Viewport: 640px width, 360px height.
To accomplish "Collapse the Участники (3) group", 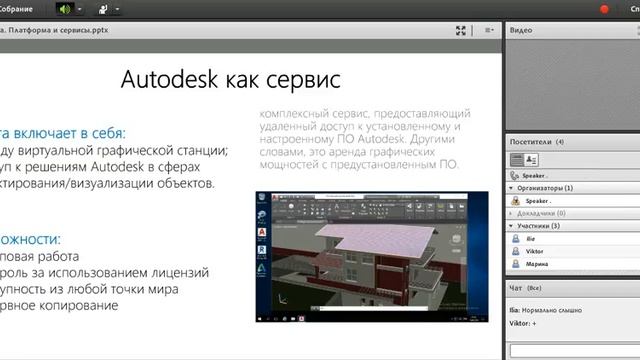I will coord(511,226).
